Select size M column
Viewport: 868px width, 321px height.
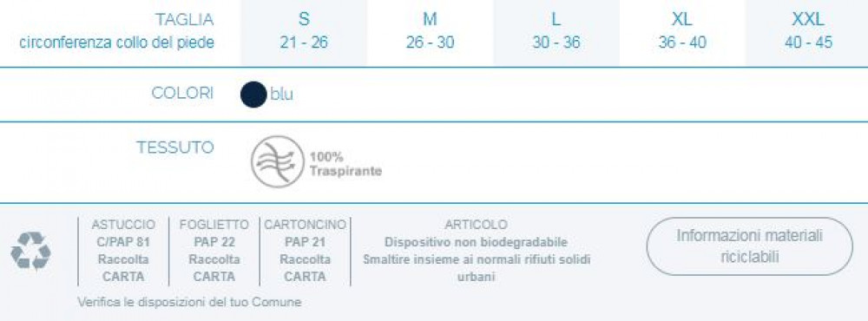[431, 33]
